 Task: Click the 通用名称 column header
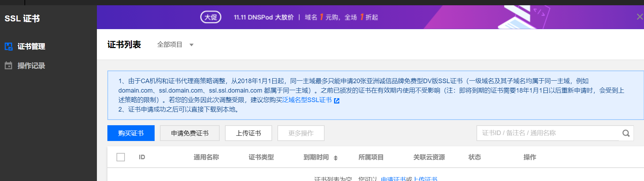(206, 157)
